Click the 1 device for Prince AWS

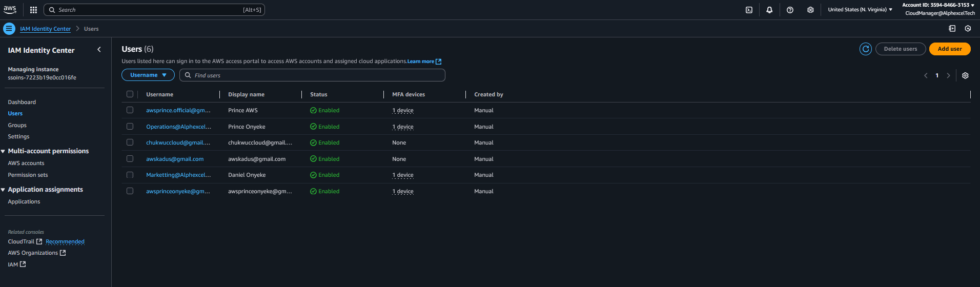(x=403, y=110)
